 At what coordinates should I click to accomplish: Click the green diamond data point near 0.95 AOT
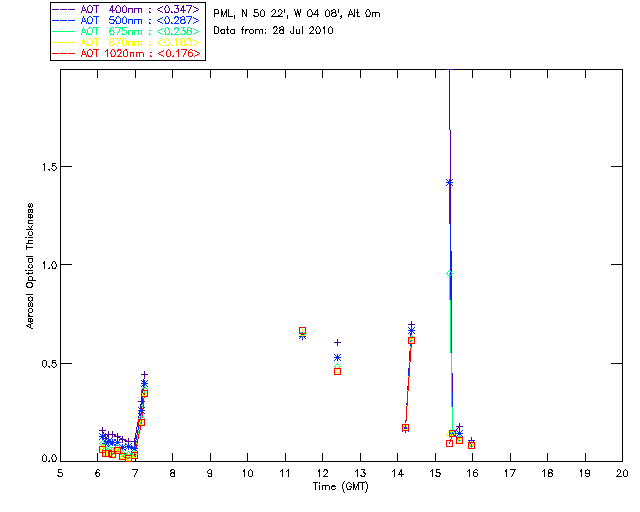point(449,274)
